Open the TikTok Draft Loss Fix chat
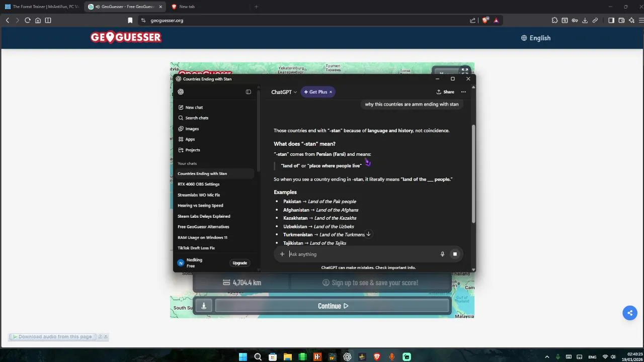 [x=215, y=248]
